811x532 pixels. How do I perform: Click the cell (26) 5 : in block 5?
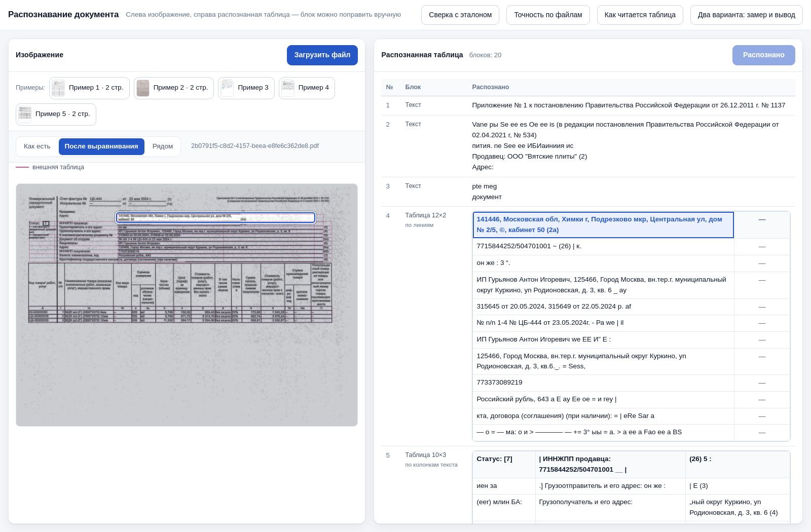pos(738,464)
